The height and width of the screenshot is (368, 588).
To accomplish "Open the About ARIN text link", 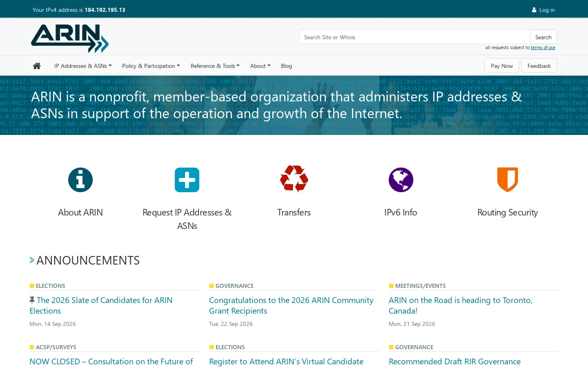I will [80, 212].
